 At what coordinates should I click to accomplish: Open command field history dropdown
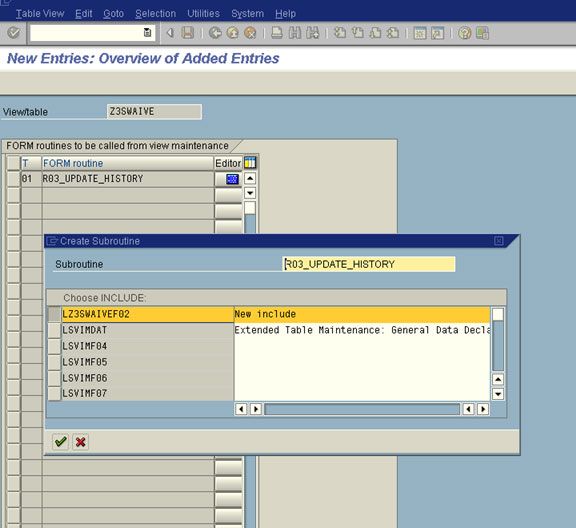pos(147,33)
